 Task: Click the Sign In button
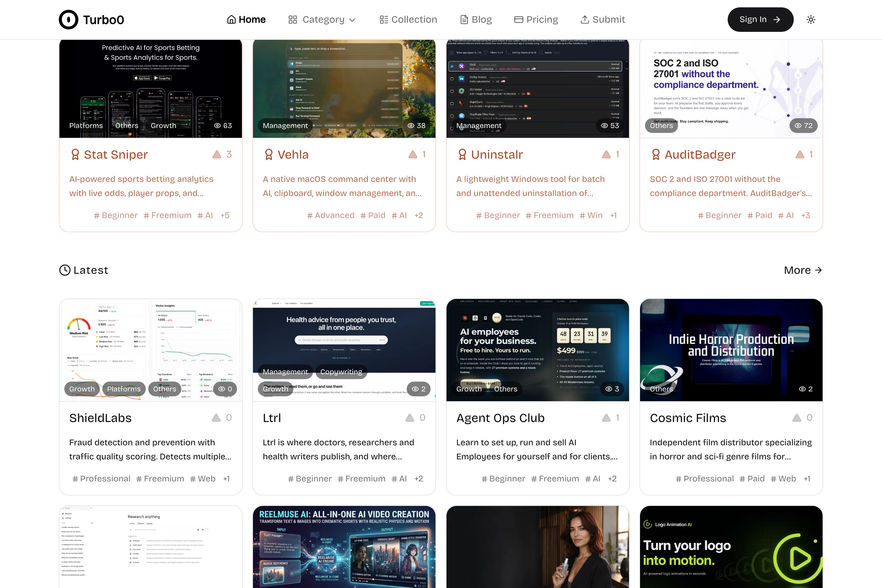point(760,20)
